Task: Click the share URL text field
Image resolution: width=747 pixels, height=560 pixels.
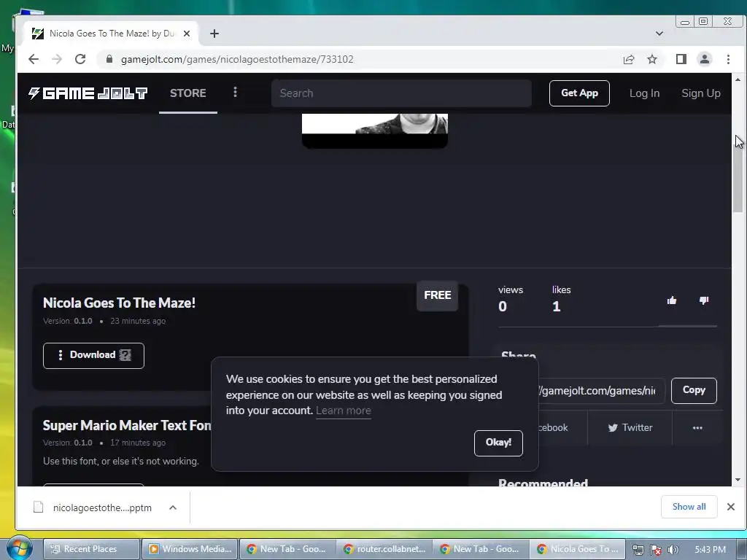Action: 601,391
